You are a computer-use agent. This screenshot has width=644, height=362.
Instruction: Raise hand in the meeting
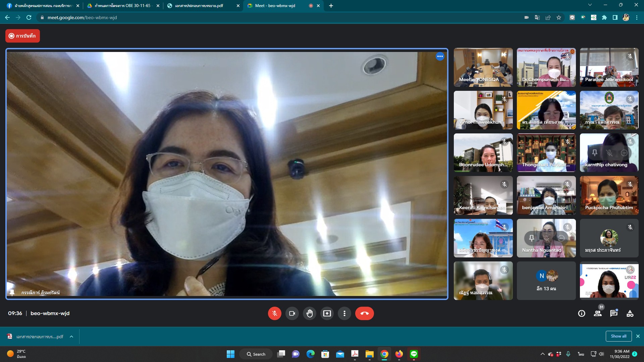coord(309,313)
